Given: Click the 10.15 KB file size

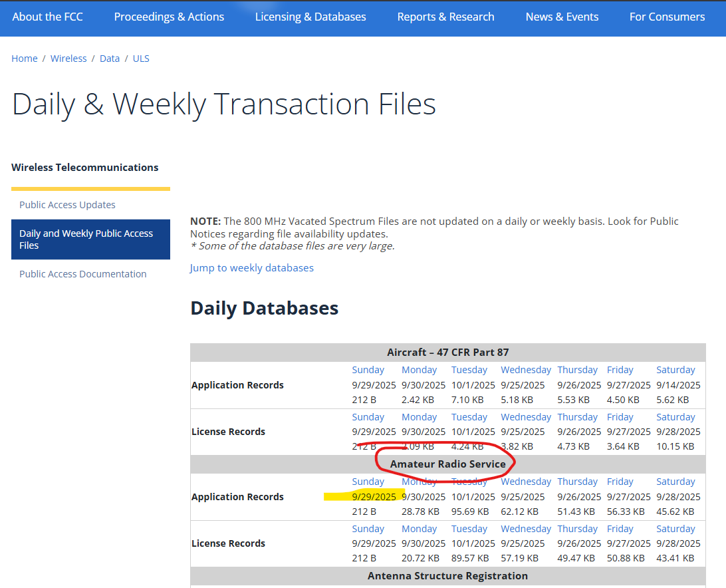Looking at the screenshot, I should pyautogui.click(x=675, y=446).
